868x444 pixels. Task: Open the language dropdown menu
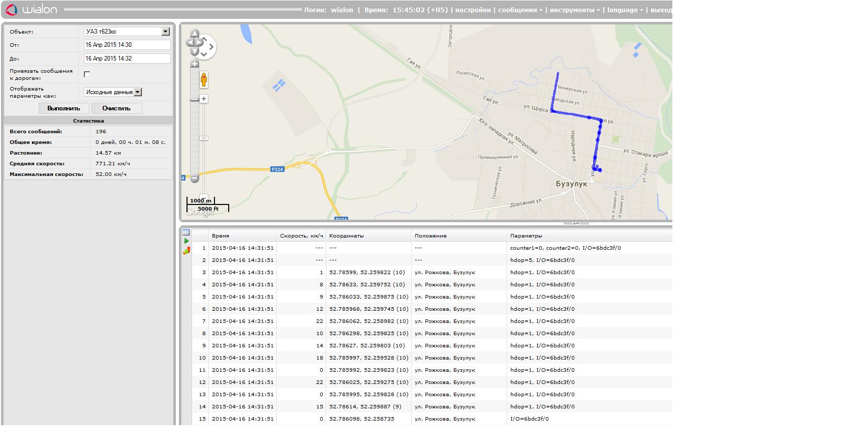625,10
